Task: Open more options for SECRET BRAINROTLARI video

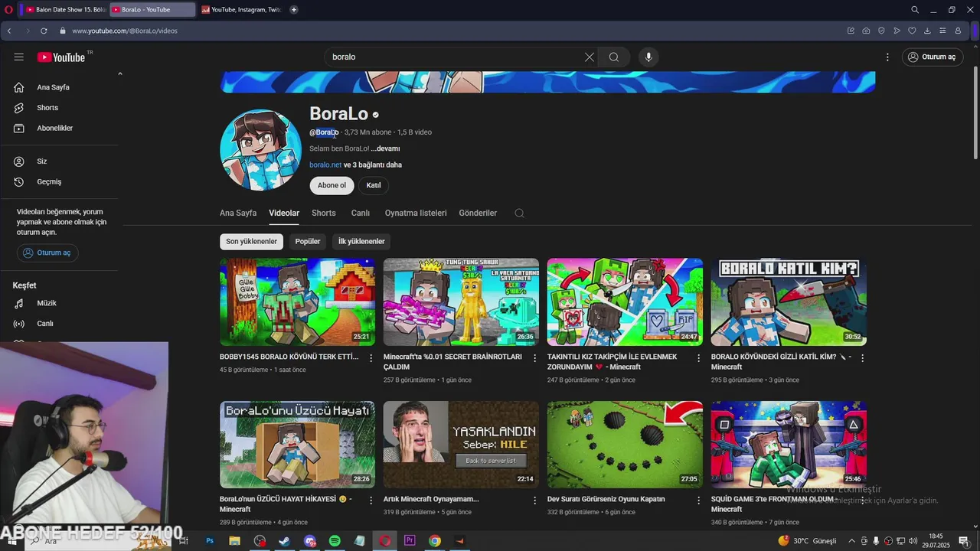Action: point(535,358)
